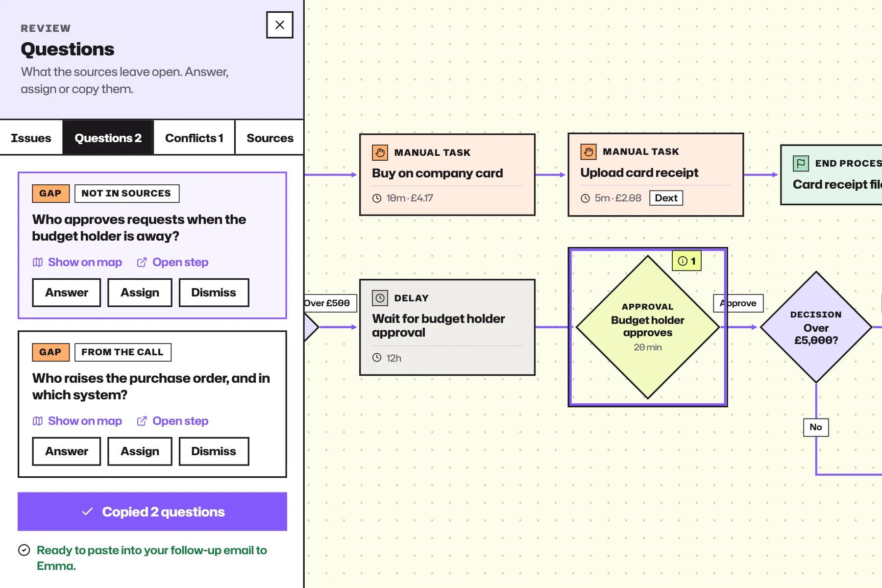Select the Card receipt filed end process node
882x588 pixels.
coord(832,174)
